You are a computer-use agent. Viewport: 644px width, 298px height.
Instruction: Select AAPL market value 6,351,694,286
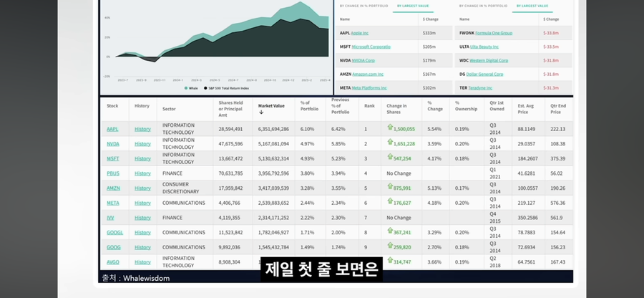[273, 129]
